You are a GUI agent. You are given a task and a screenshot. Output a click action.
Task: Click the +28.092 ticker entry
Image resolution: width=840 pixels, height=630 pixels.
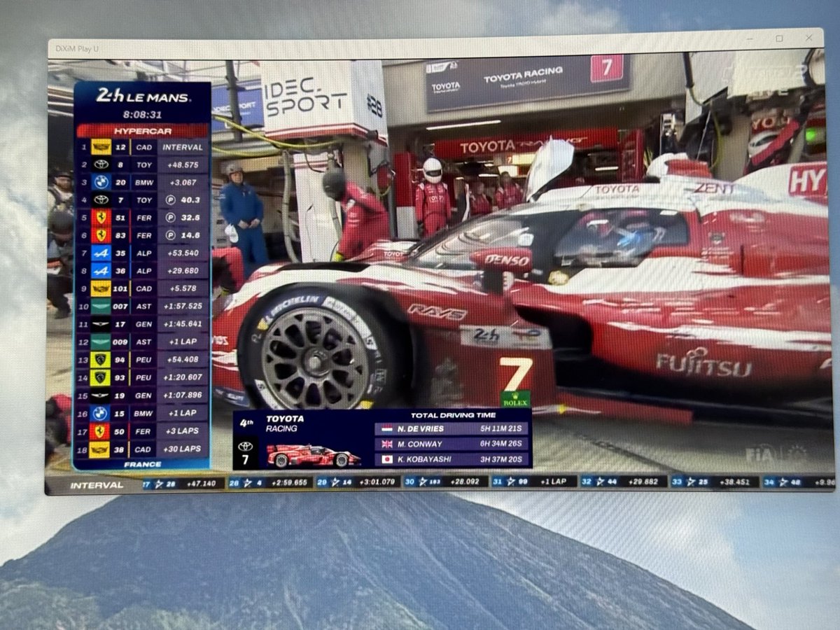(467, 482)
